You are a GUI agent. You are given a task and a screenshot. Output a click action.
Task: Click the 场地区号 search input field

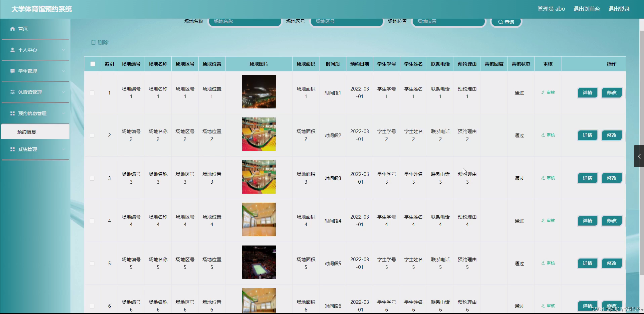pos(346,22)
